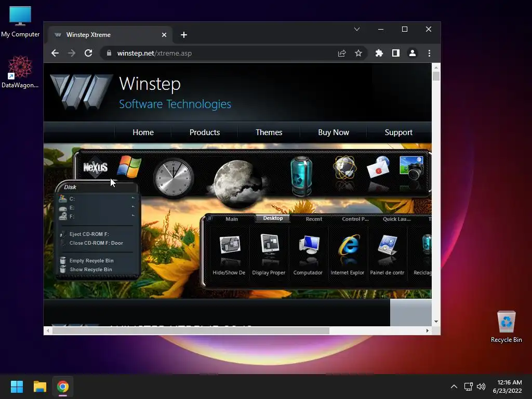This screenshot has width=532, height=399.
Task: Open My Computer desktop icon
Action: pos(20,22)
